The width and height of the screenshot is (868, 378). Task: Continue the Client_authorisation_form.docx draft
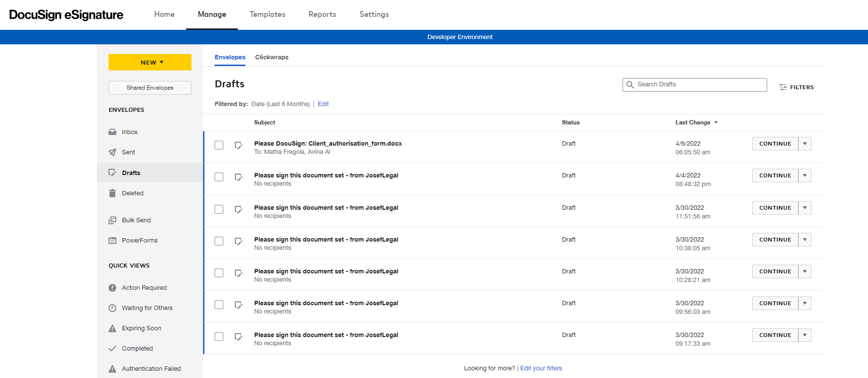coord(775,144)
